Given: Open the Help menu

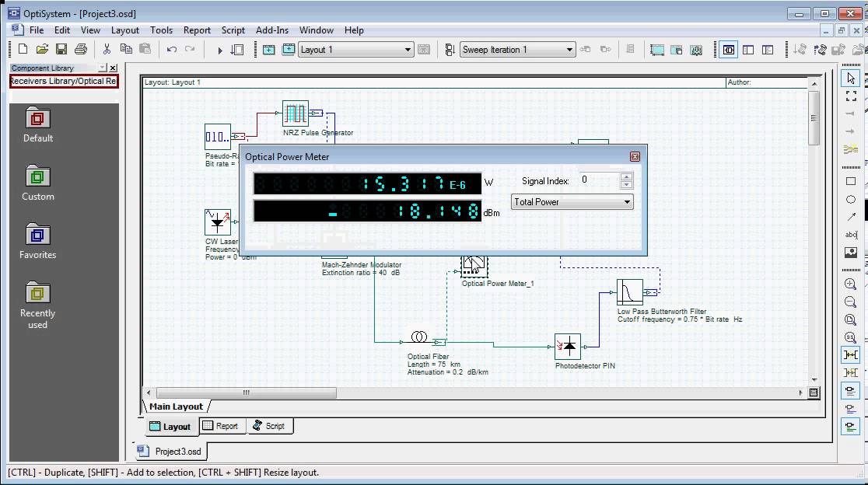Looking at the screenshot, I should 354,30.
